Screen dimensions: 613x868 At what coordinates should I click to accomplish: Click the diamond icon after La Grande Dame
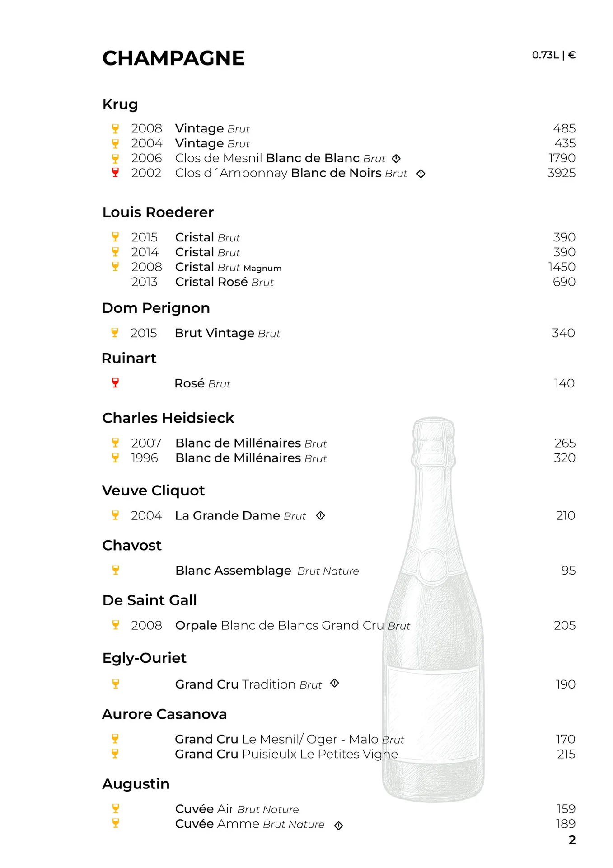[321, 515]
